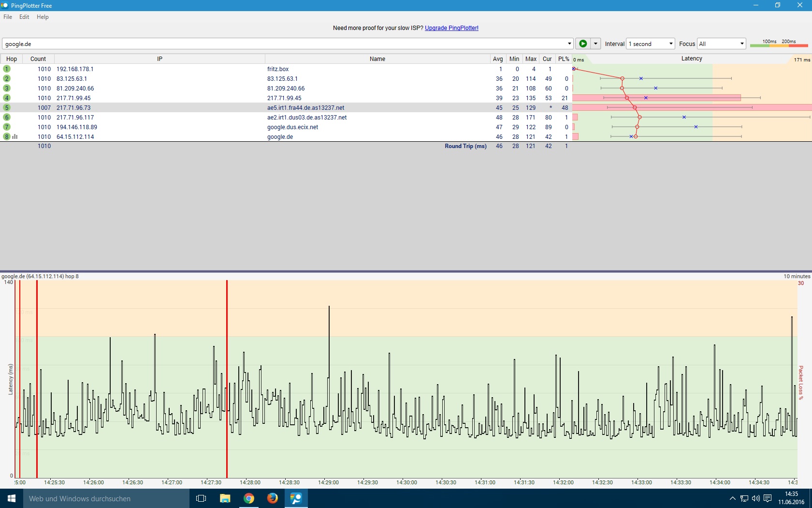812x508 pixels.
Task: Click the green start trace play button
Action: pyautogui.click(x=583, y=44)
